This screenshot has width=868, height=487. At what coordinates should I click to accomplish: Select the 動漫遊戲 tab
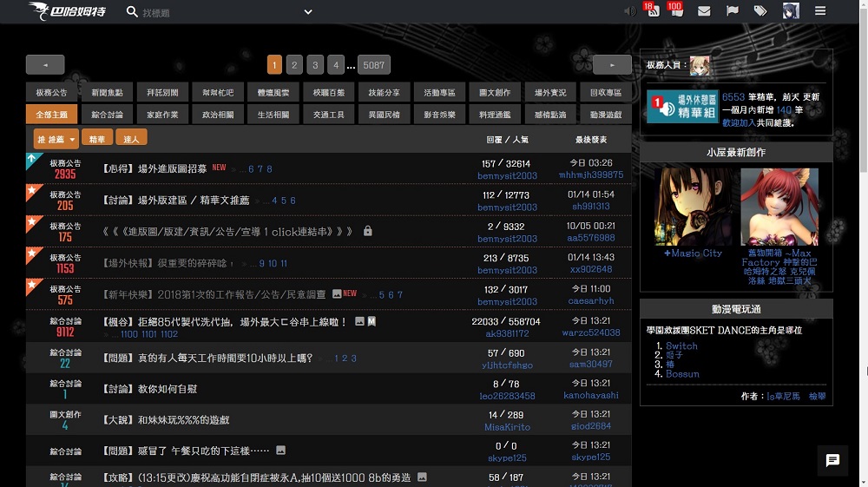[x=606, y=115]
